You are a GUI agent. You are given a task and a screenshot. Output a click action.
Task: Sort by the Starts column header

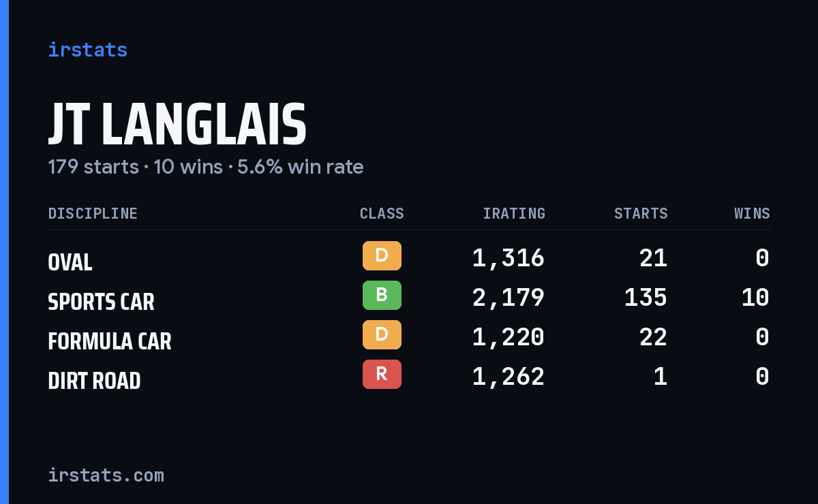[x=641, y=214]
